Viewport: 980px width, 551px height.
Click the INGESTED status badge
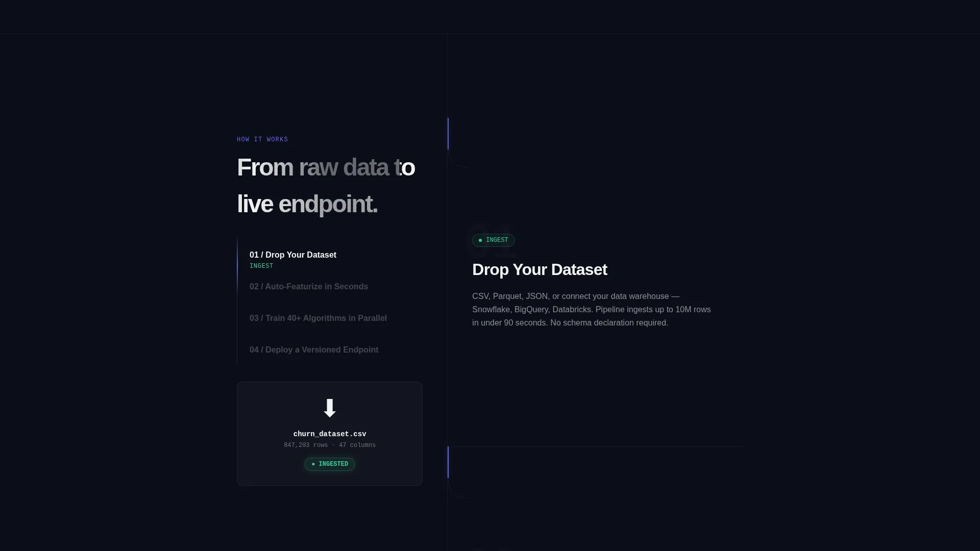click(x=330, y=464)
